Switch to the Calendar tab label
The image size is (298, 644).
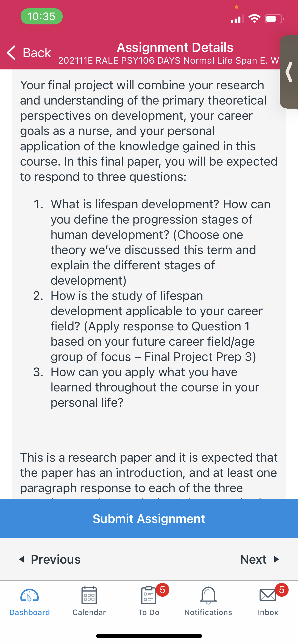pyautogui.click(x=89, y=612)
